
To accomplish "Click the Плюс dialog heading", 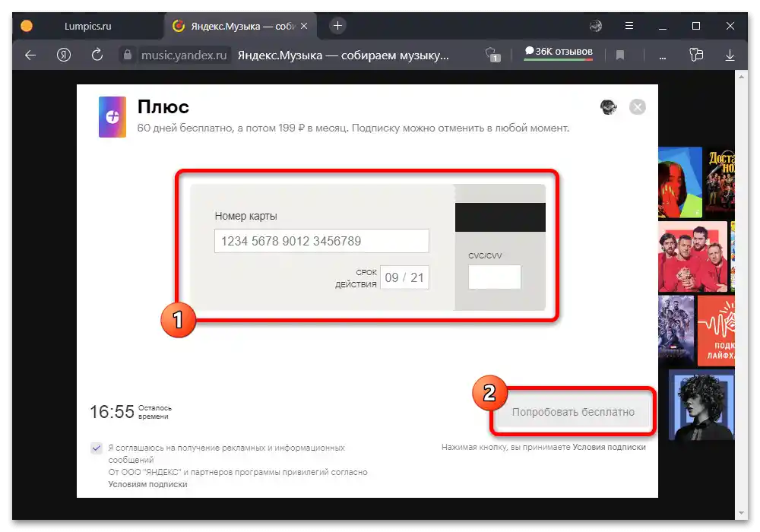I will point(163,106).
